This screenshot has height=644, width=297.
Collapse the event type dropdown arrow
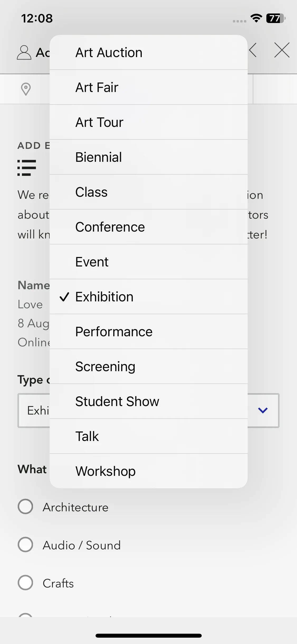[x=263, y=410]
